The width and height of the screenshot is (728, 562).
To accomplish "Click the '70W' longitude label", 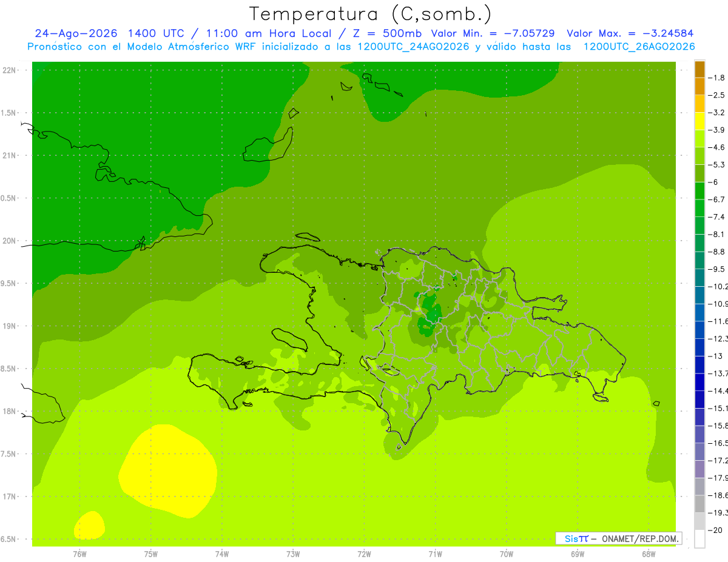I will point(507,554).
